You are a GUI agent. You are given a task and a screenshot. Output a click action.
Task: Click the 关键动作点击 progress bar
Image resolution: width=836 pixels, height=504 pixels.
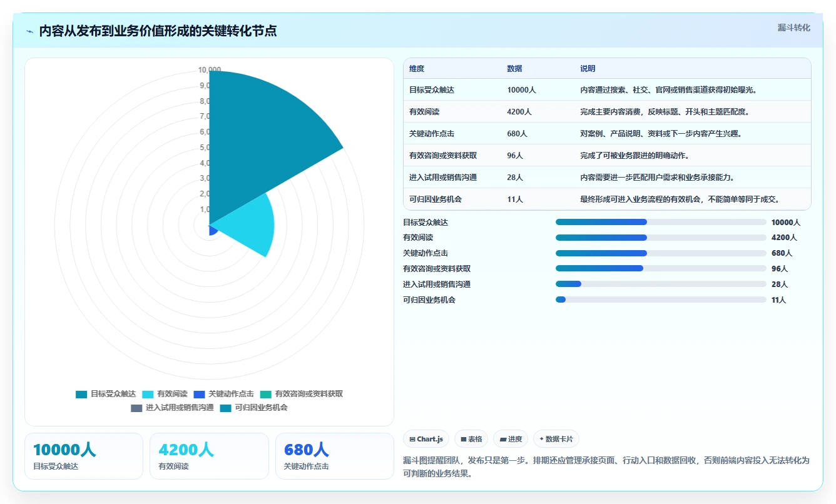[x=661, y=253]
